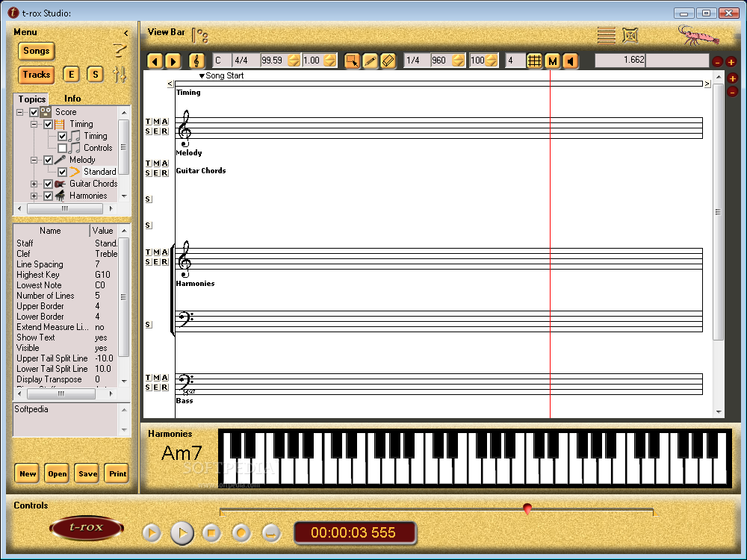Collapse the Timing tree node
The height and width of the screenshot is (560, 747).
coord(34,124)
